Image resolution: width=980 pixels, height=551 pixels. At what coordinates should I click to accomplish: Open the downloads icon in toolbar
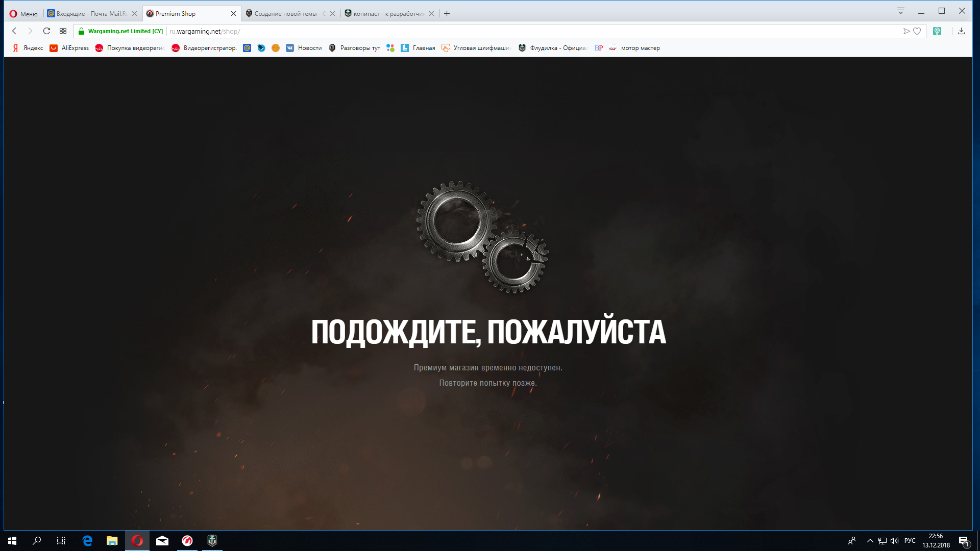click(x=961, y=31)
